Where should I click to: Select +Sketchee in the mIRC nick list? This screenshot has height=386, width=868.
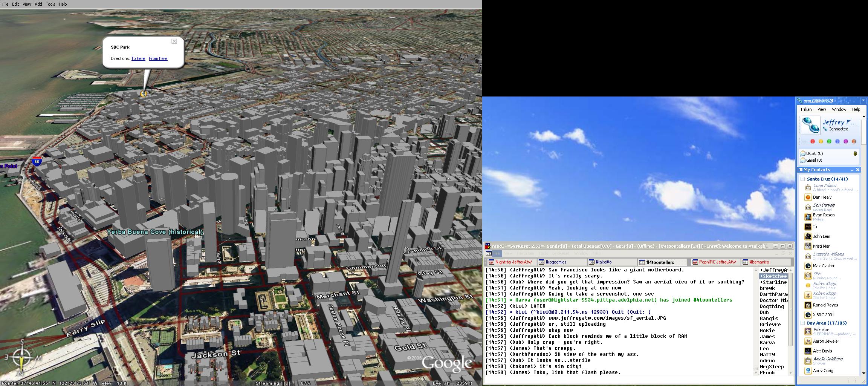(x=773, y=276)
